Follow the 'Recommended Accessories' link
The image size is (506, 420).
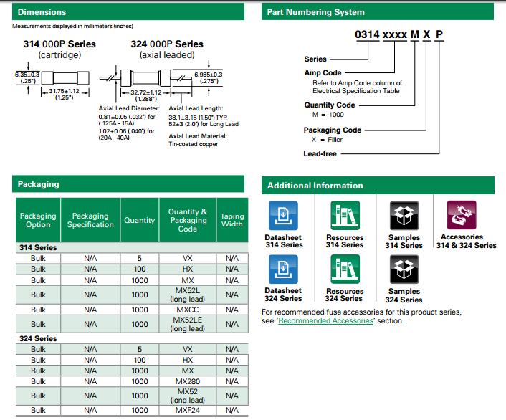click(325, 321)
